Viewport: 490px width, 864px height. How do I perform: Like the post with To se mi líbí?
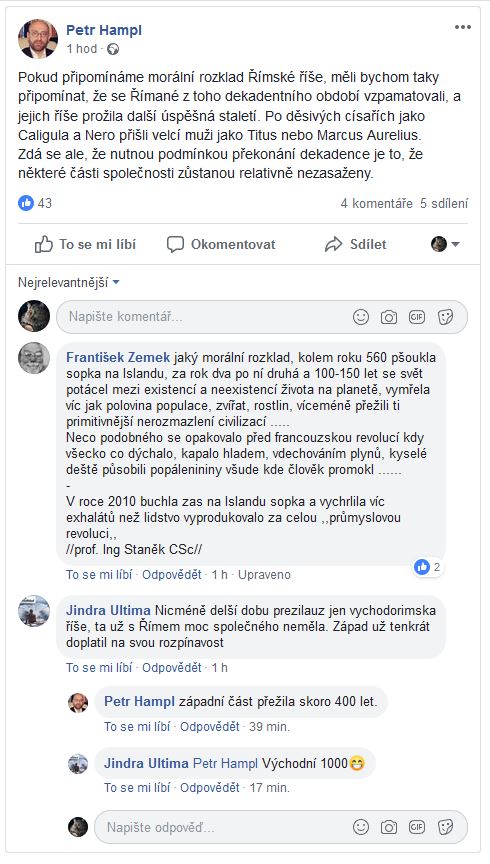coord(85,244)
